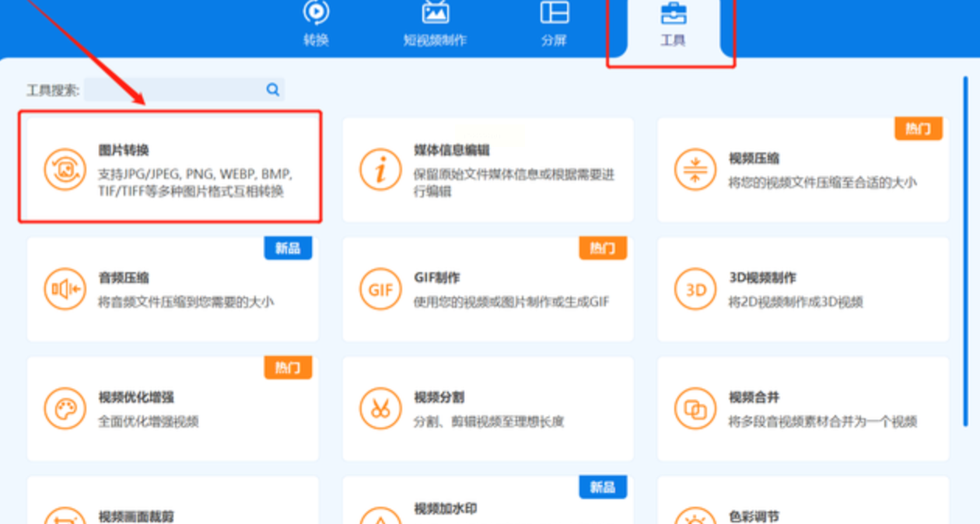This screenshot has height=524, width=980.
Task: Click description 将2D视频制作成3D视频
Action: click(x=796, y=302)
